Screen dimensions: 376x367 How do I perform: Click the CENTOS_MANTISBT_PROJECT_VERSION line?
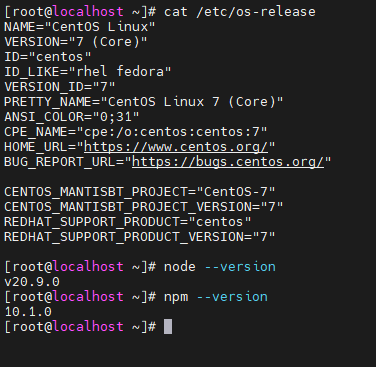tap(144, 207)
